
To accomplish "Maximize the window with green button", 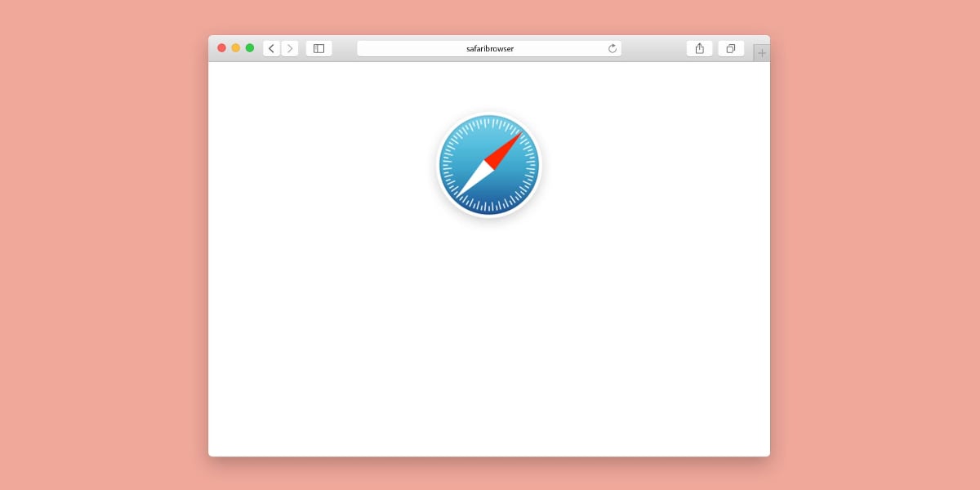I will point(250,48).
